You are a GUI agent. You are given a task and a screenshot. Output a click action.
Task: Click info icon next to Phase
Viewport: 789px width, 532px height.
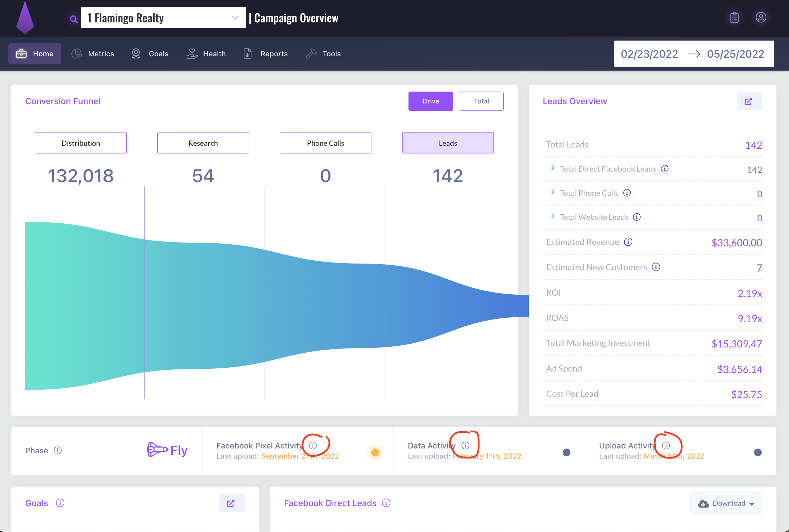(x=58, y=450)
